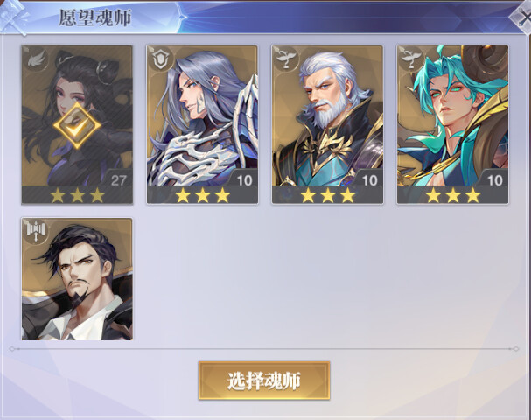The image size is (531, 420).
Task: Click the 选择魂师 button
Action: pos(264,381)
